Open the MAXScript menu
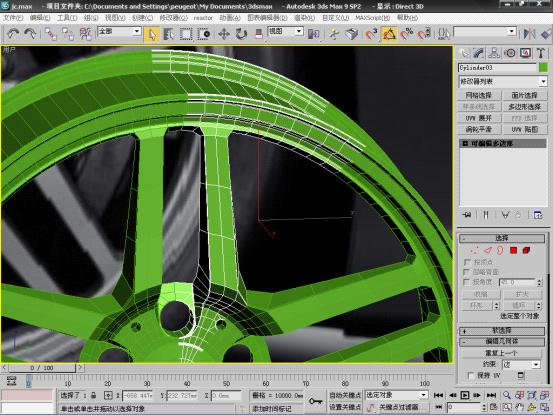Image resolution: width=553 pixels, height=415 pixels. point(372,18)
